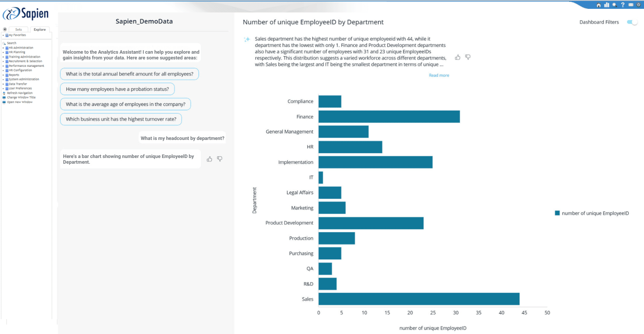Click the magnifier search icon in header
Viewport: 644px width, 334px height.
point(615,5)
